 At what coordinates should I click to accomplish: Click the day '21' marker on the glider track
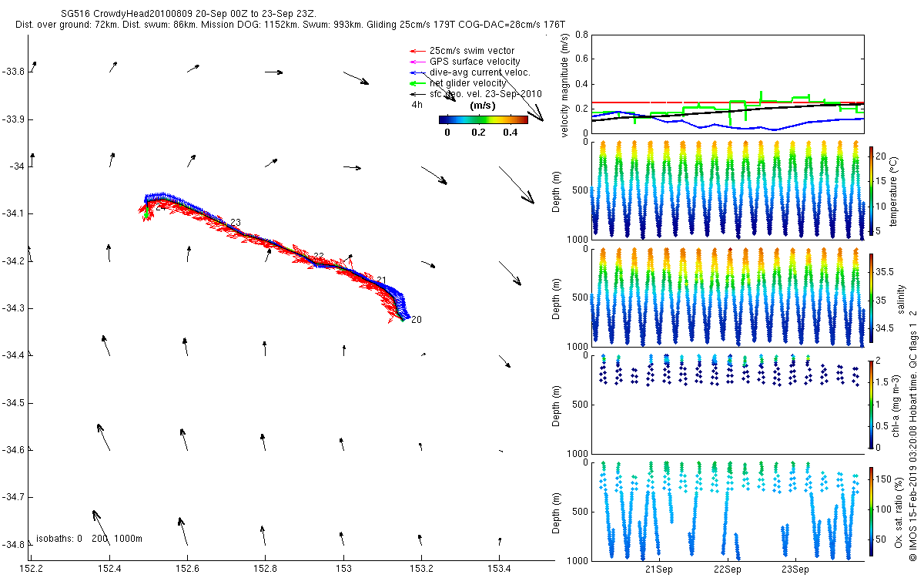click(x=381, y=280)
